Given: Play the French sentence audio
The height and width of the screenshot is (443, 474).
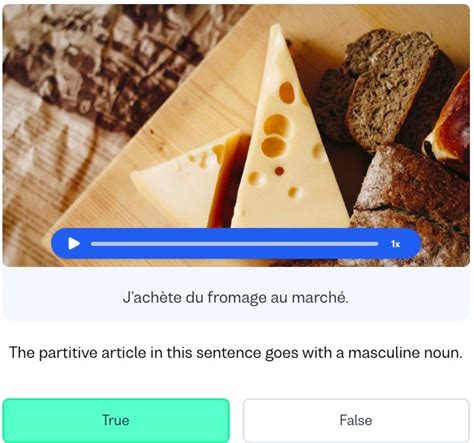Looking at the screenshot, I should (x=74, y=244).
